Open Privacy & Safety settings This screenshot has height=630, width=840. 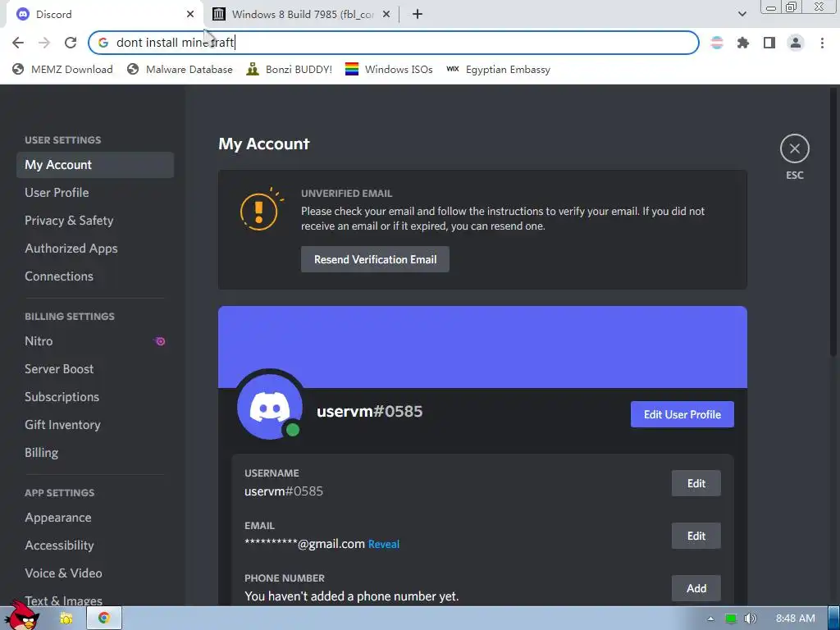point(95,221)
